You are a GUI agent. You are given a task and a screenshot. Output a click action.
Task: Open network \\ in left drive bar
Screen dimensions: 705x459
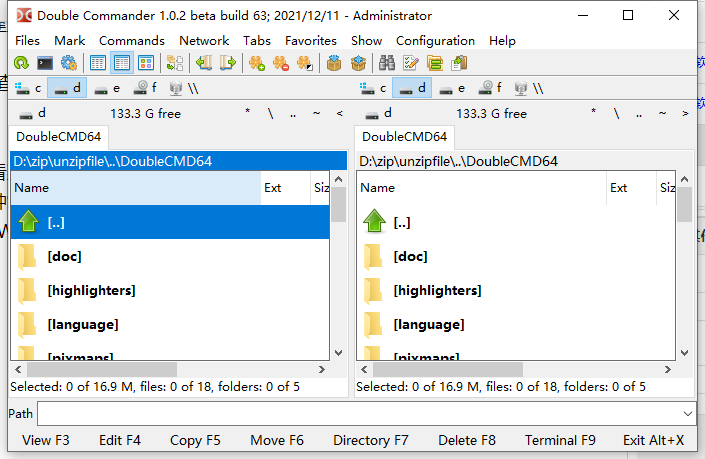pyautogui.click(x=184, y=88)
